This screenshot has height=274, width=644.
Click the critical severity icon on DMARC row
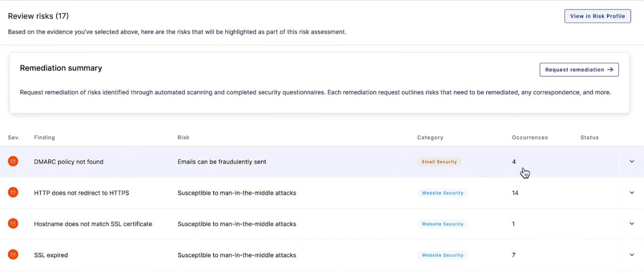click(13, 161)
